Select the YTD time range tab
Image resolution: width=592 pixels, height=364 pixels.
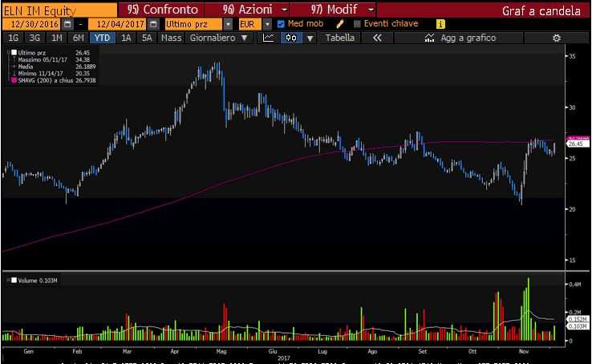tap(102, 38)
